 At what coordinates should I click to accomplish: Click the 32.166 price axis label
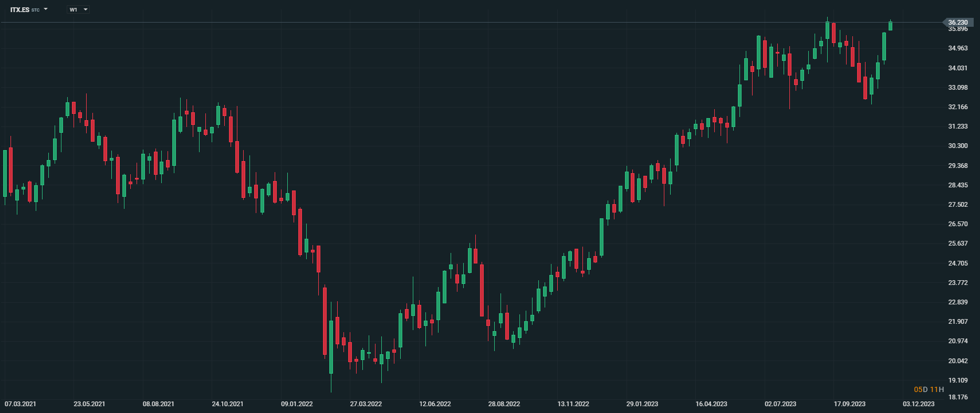tap(957, 107)
